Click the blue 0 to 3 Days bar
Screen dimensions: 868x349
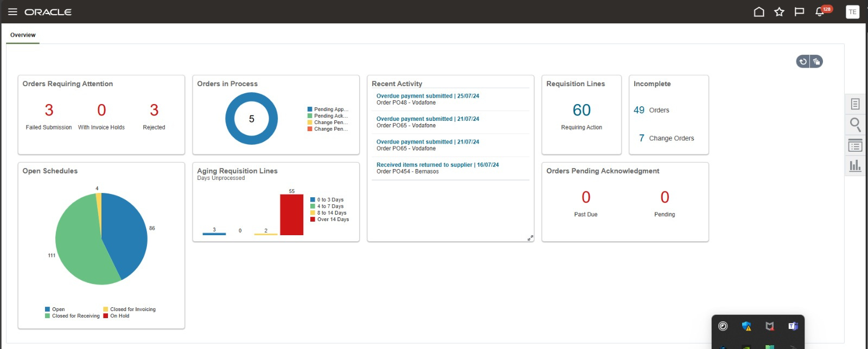(x=214, y=234)
